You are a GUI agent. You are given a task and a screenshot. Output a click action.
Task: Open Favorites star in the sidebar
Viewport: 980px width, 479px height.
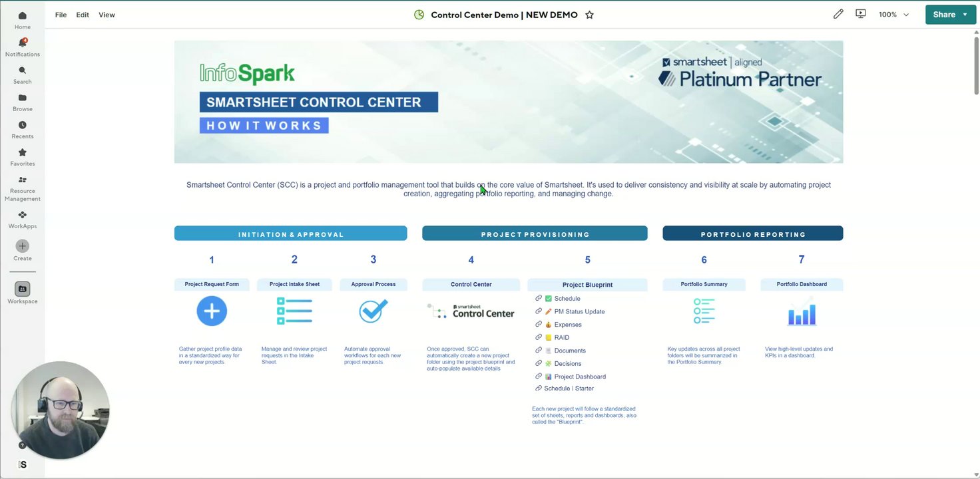click(x=22, y=157)
